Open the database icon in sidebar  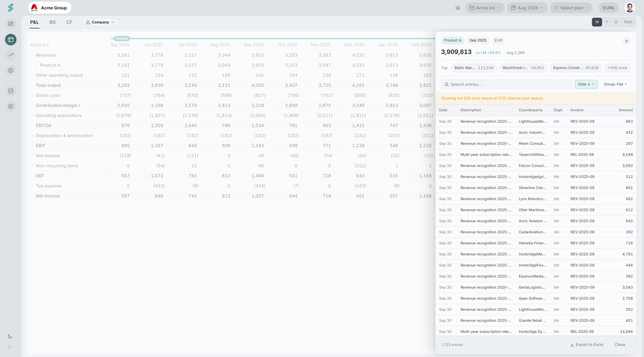point(11,91)
